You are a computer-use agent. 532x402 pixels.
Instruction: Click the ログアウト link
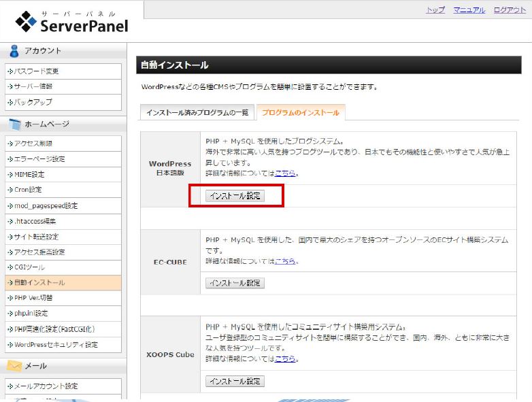coord(510,10)
